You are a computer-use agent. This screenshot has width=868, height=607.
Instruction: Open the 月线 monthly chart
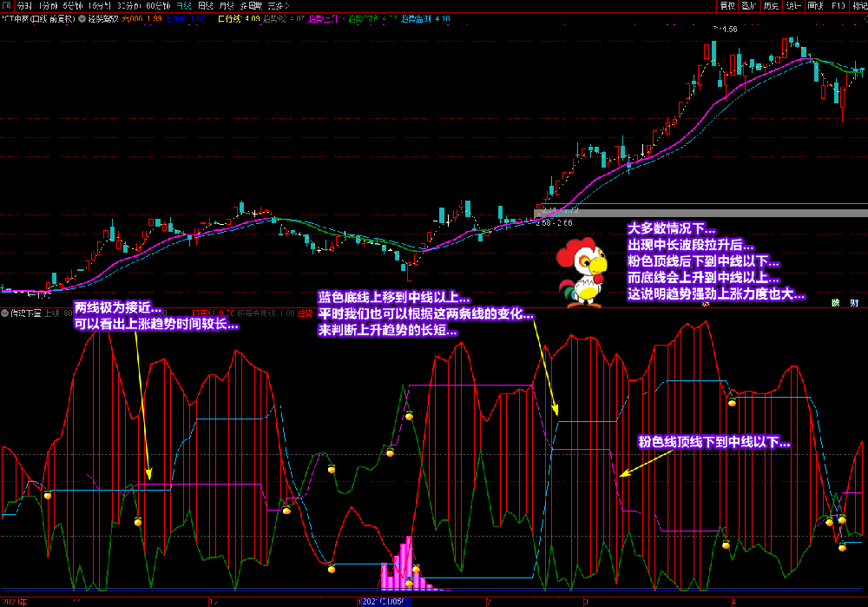228,5
